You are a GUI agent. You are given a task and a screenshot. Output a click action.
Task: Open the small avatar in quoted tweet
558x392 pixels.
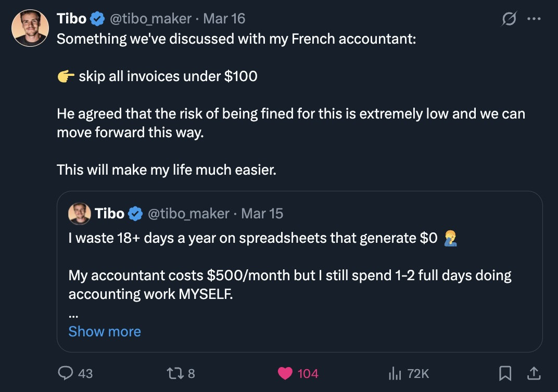(x=79, y=214)
